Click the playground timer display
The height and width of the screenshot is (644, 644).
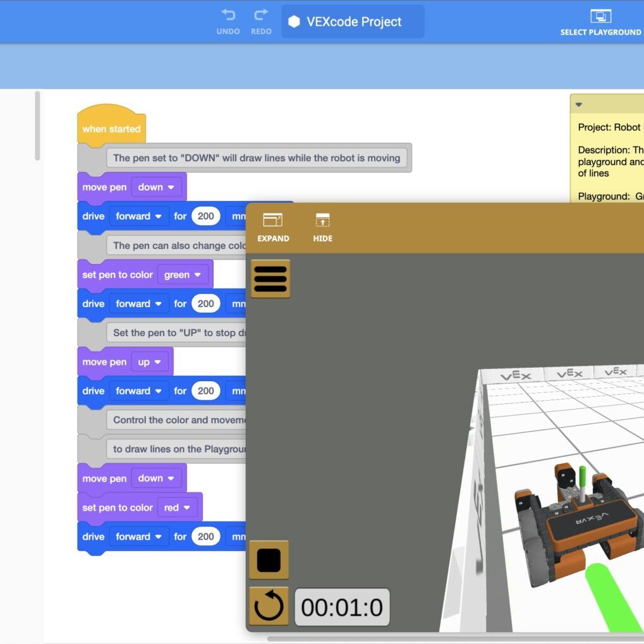[342, 607]
